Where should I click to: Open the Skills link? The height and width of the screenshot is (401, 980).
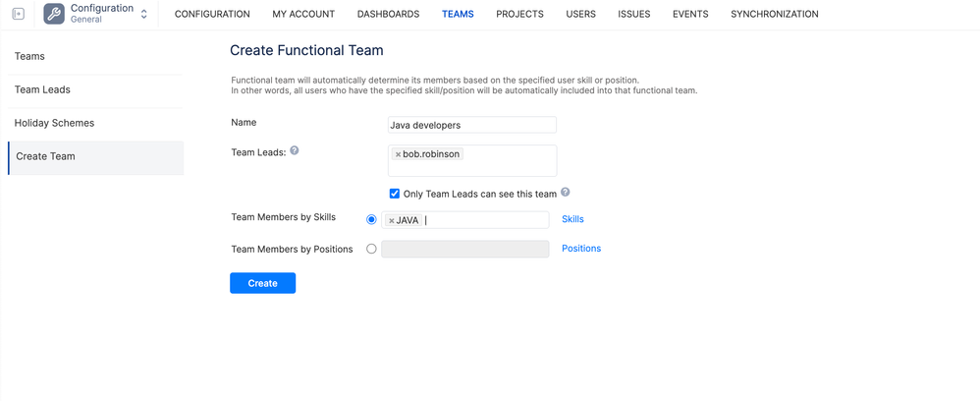point(572,219)
